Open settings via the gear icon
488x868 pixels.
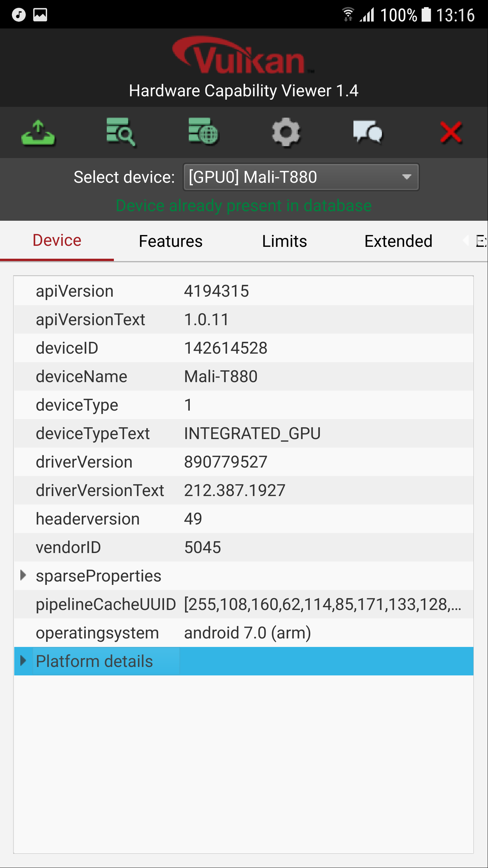(286, 132)
